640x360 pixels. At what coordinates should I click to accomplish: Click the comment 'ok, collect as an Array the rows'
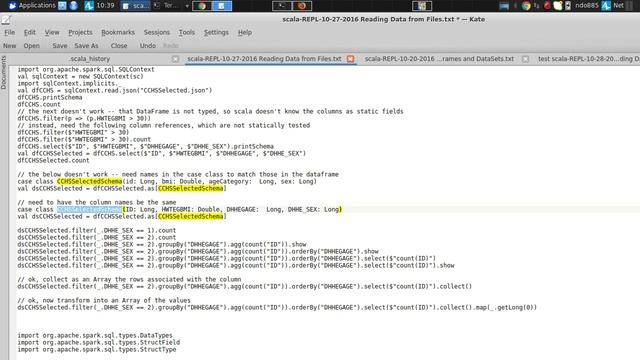click(129, 280)
